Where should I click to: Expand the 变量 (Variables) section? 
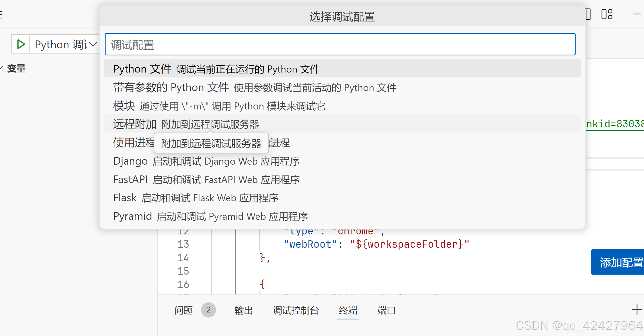(16, 68)
